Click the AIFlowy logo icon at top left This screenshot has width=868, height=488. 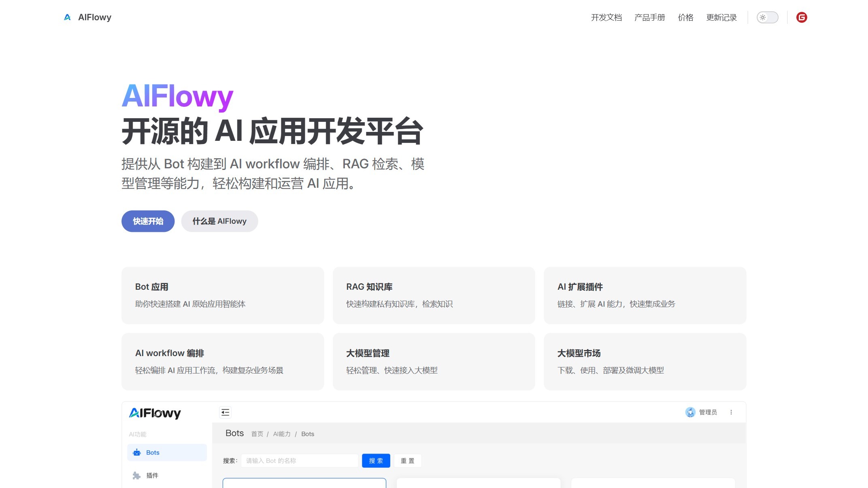point(67,17)
